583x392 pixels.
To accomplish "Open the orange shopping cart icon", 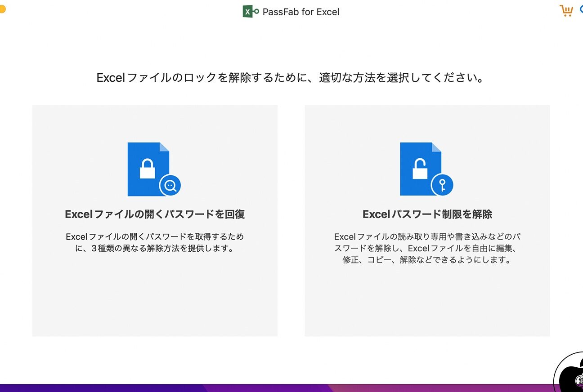I will (x=566, y=10).
